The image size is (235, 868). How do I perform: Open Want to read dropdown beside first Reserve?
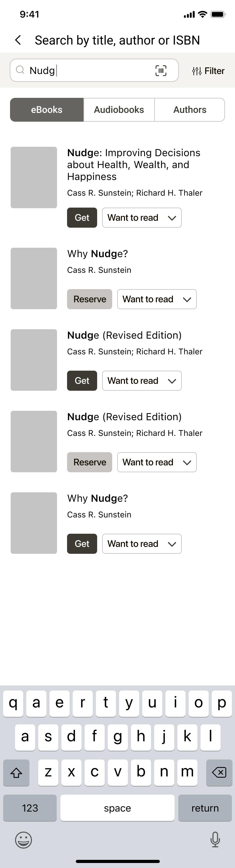157,299
